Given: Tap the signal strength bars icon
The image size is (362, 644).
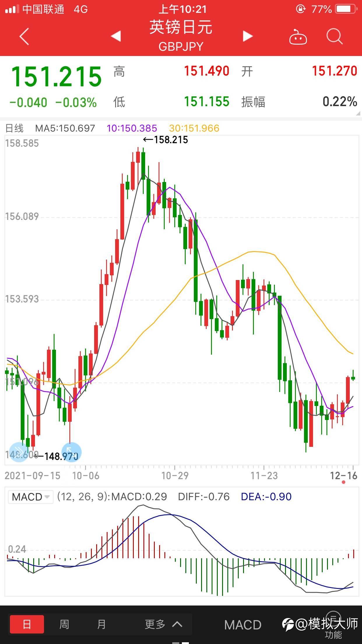Looking at the screenshot, I should click(x=12, y=9).
